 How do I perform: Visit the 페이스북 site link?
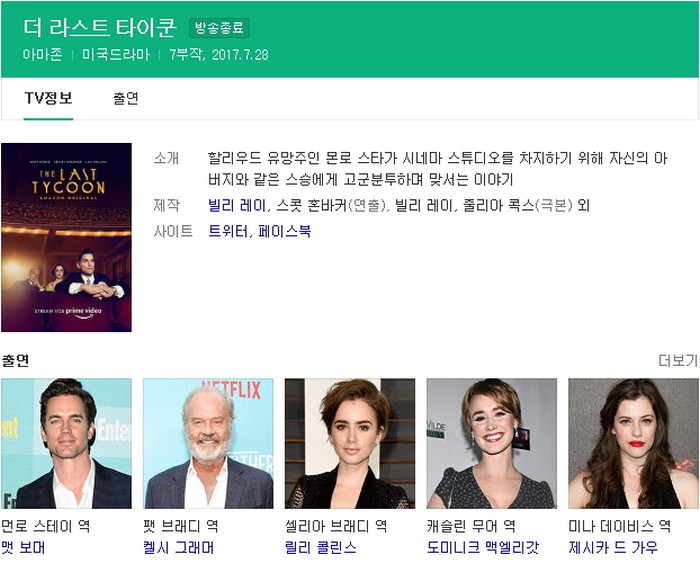point(284,231)
